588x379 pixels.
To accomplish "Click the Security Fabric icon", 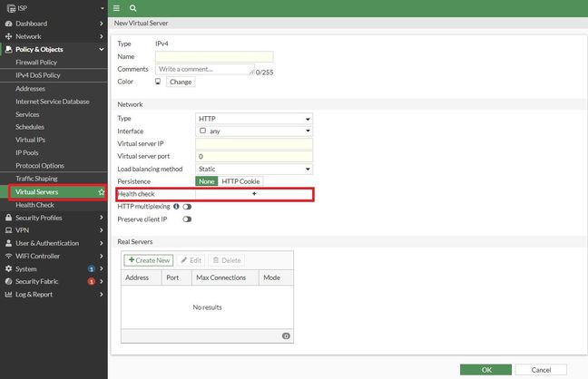I will (x=9, y=281).
